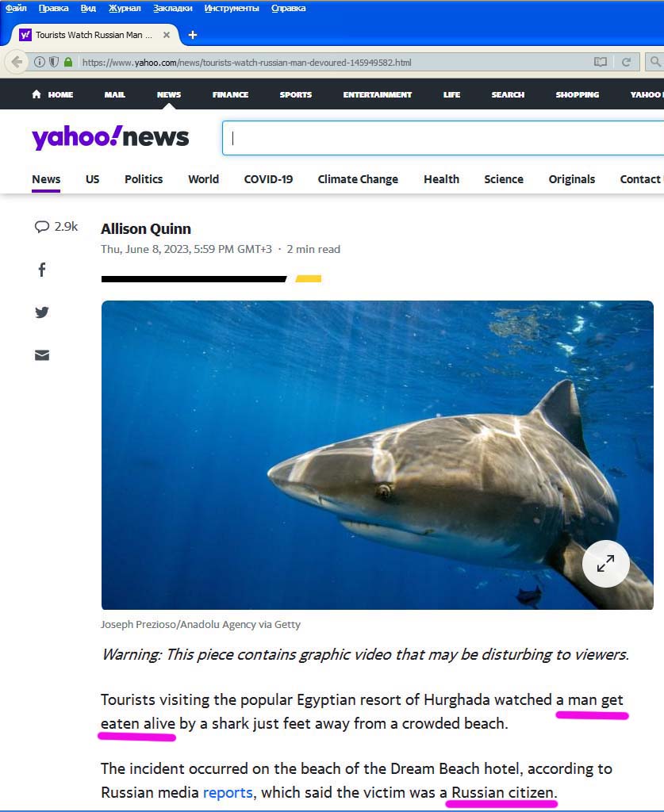The height and width of the screenshot is (812, 664).
Task: Open the Журнал menu in menu bar
Action: 125,8
